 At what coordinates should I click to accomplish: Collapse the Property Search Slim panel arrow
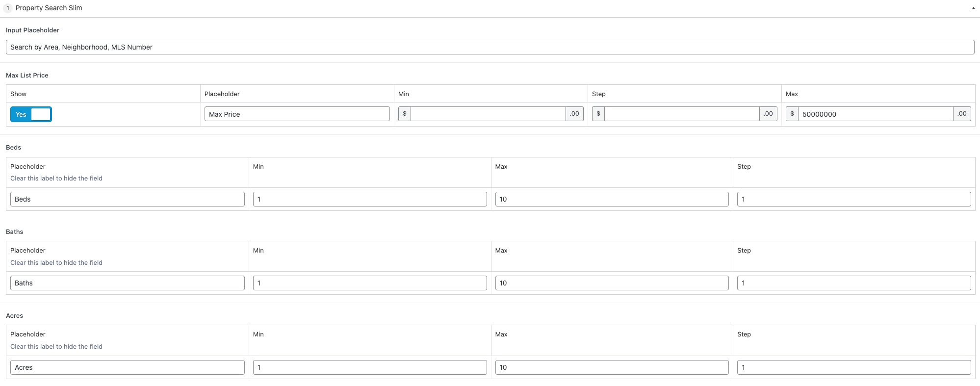pos(973,8)
